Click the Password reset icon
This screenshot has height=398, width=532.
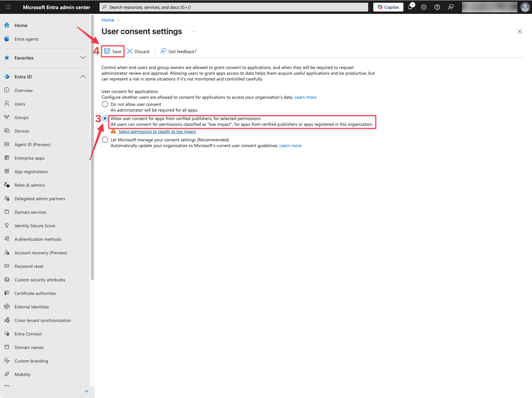pyautogui.click(x=7, y=266)
